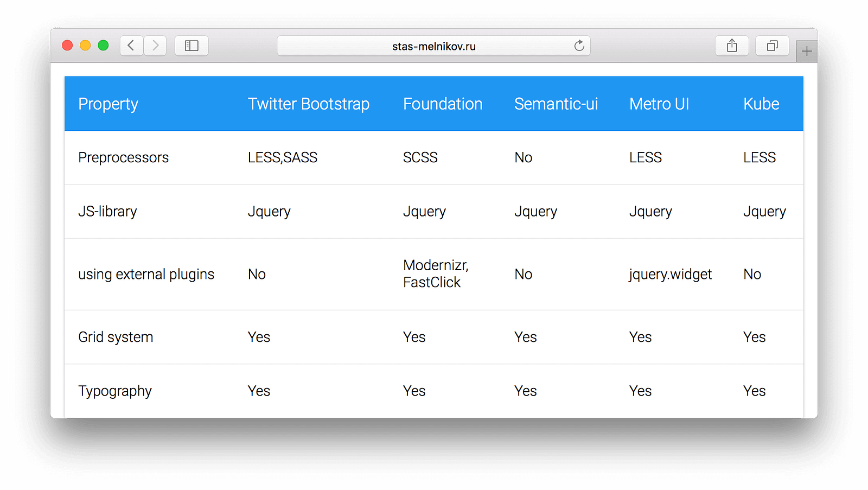Show the Safari sidebar

pos(192,46)
